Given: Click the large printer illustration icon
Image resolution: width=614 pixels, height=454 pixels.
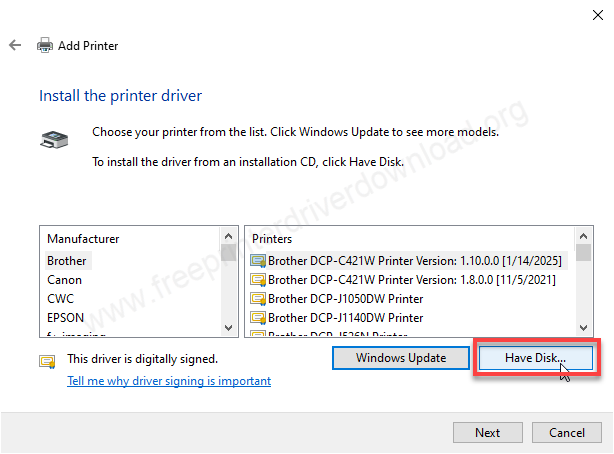Looking at the screenshot, I should (x=53, y=141).
